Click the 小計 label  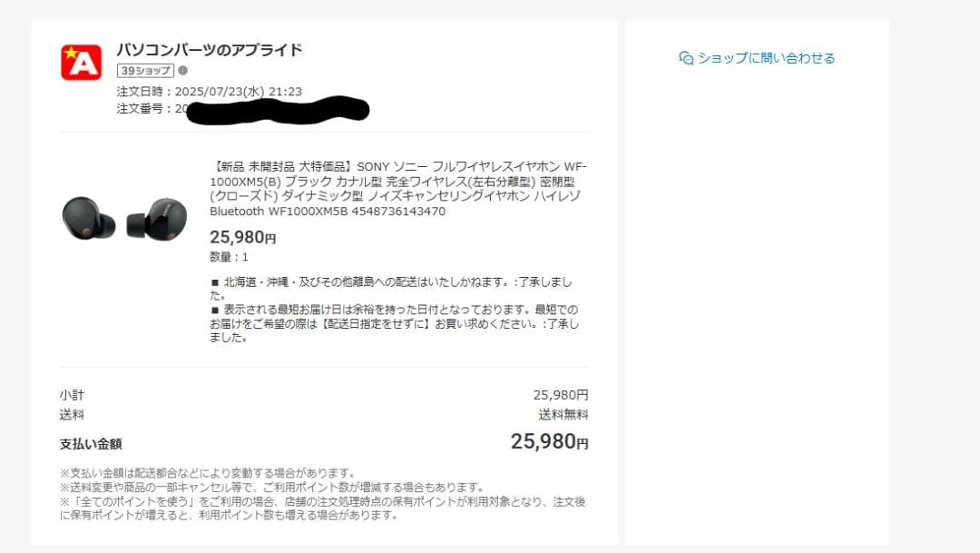(x=72, y=395)
